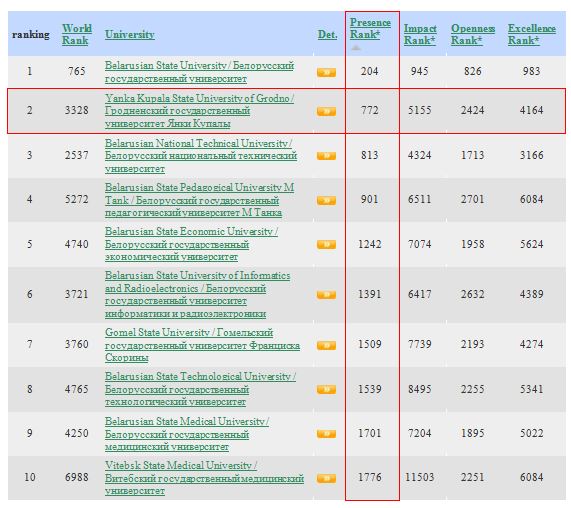The image size is (571, 508).
Task: Open details icon for Vitebsk State Medical University
Action: click(x=326, y=478)
